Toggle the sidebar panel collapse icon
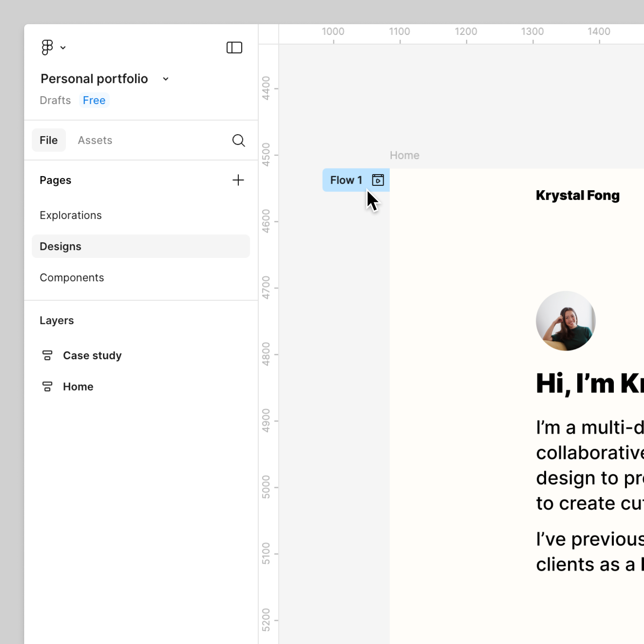This screenshot has height=644, width=644. [x=234, y=48]
